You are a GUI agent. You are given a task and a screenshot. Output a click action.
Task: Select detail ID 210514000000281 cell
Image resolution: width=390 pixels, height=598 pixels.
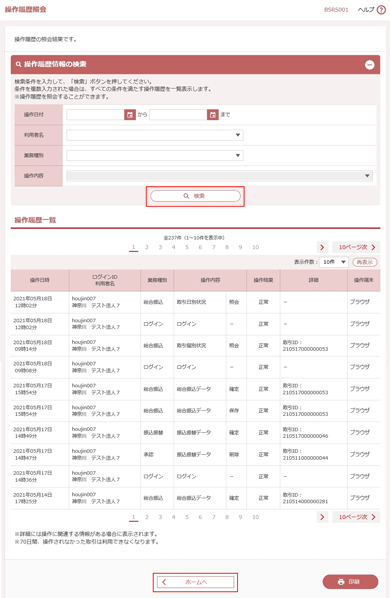click(x=313, y=498)
